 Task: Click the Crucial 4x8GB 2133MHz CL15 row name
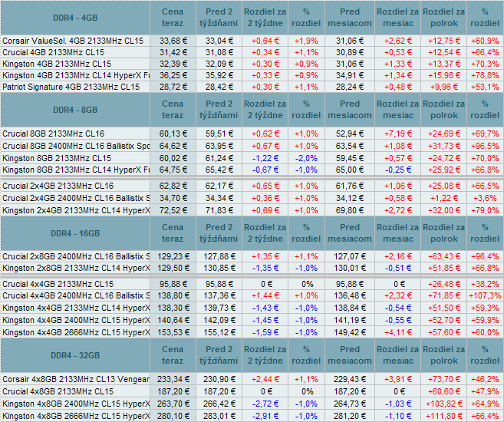[58, 391]
